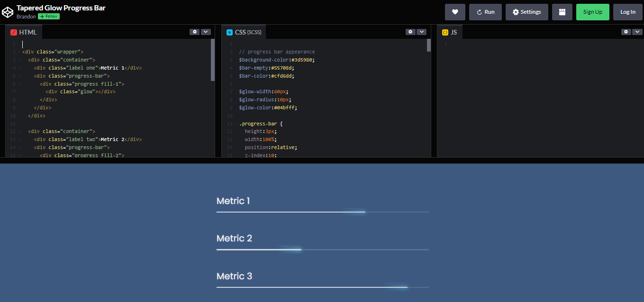The width and height of the screenshot is (644, 302).
Task: Open the CSS panel settings gear
Action: click(410, 32)
